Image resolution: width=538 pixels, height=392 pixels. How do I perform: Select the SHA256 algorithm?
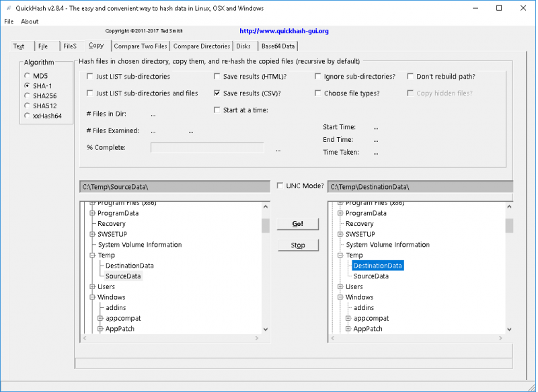(26, 95)
